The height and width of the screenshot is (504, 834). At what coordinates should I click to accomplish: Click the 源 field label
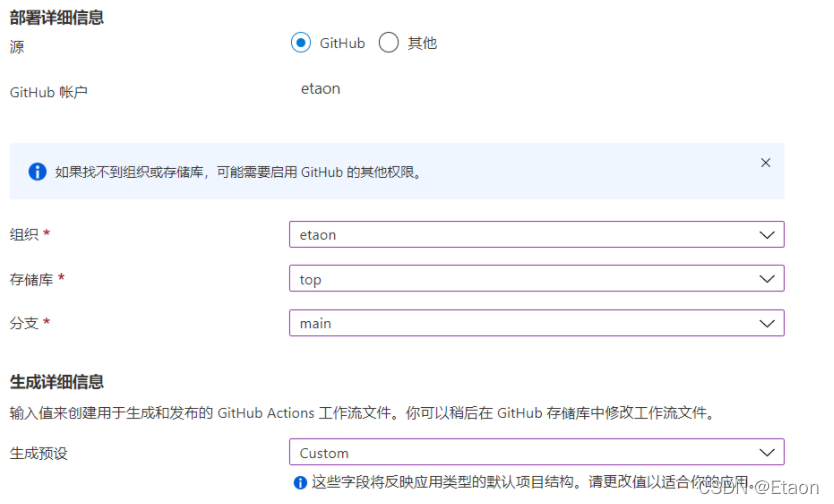click(x=17, y=47)
